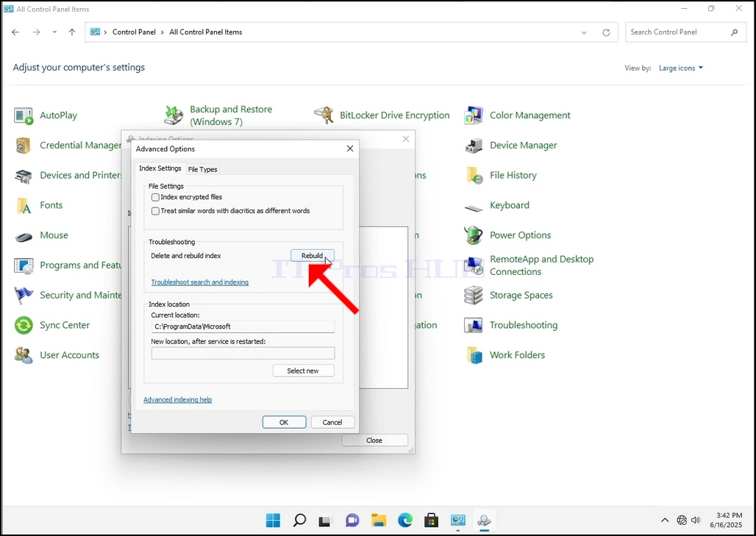The image size is (756, 536).
Task: Show hidden icons in system tray
Action: point(665,520)
